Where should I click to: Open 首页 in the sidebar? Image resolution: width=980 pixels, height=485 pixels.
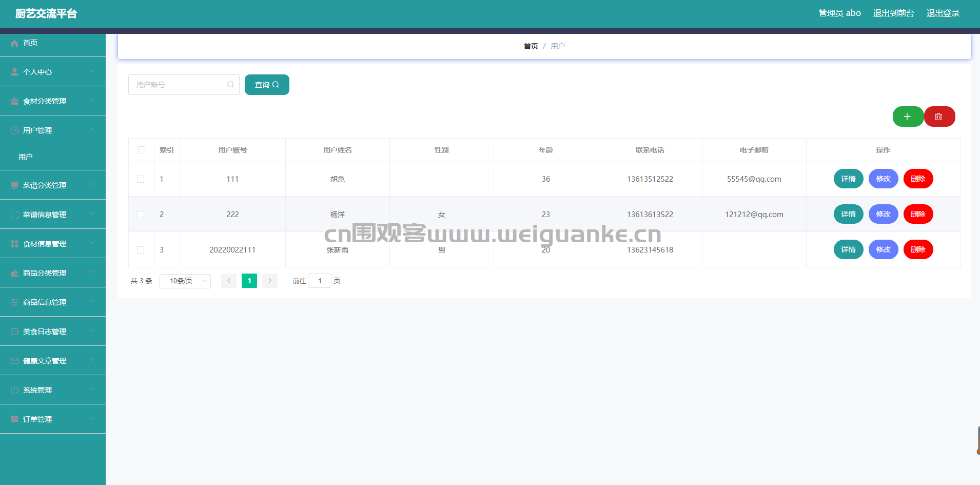tap(53, 43)
